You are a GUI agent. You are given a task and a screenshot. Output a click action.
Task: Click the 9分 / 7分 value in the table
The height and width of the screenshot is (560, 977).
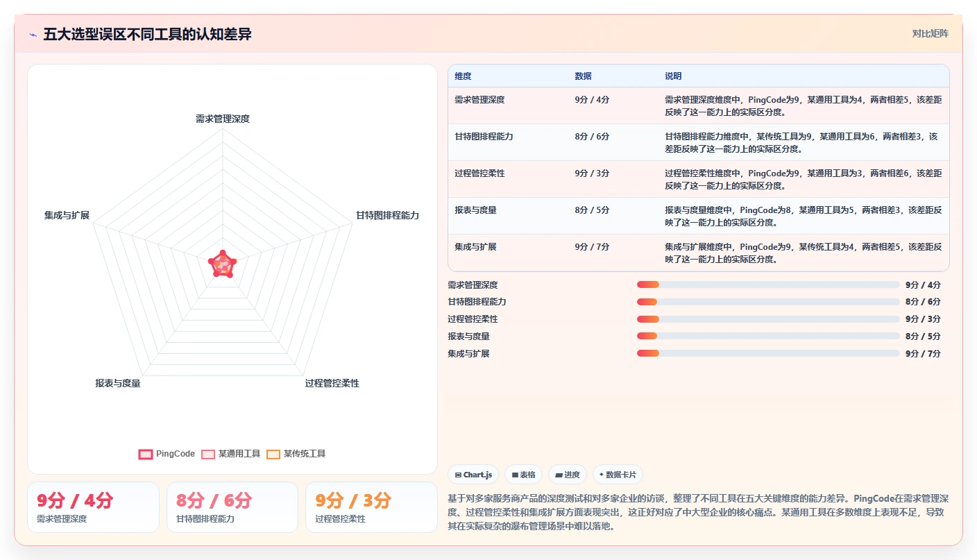(x=592, y=247)
